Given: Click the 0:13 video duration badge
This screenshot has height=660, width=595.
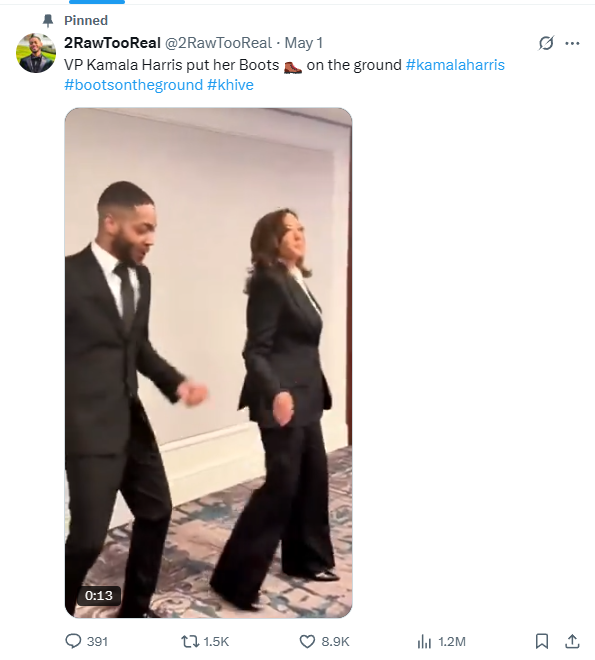Looking at the screenshot, I should click(x=99, y=596).
